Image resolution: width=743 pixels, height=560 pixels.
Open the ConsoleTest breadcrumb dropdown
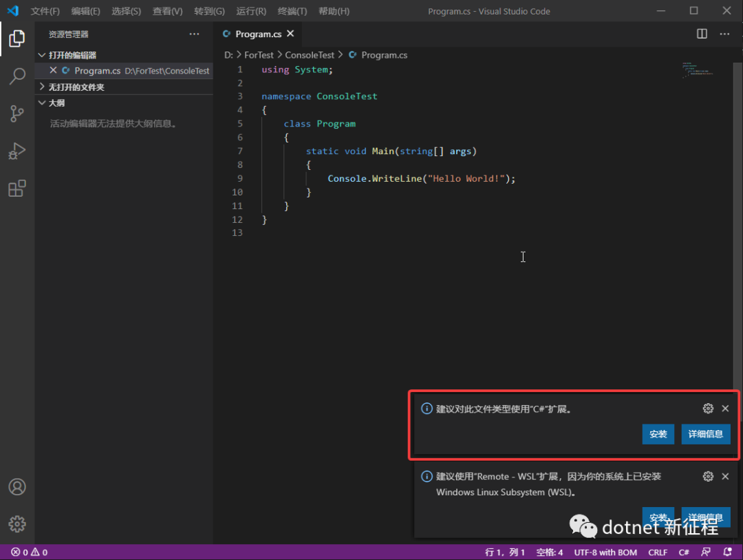point(310,55)
